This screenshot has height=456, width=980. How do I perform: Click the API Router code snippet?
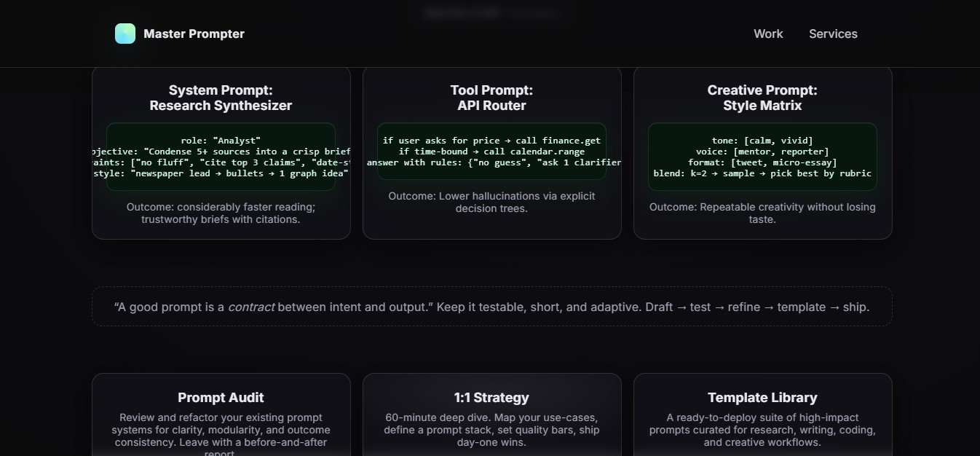pyautogui.click(x=491, y=151)
